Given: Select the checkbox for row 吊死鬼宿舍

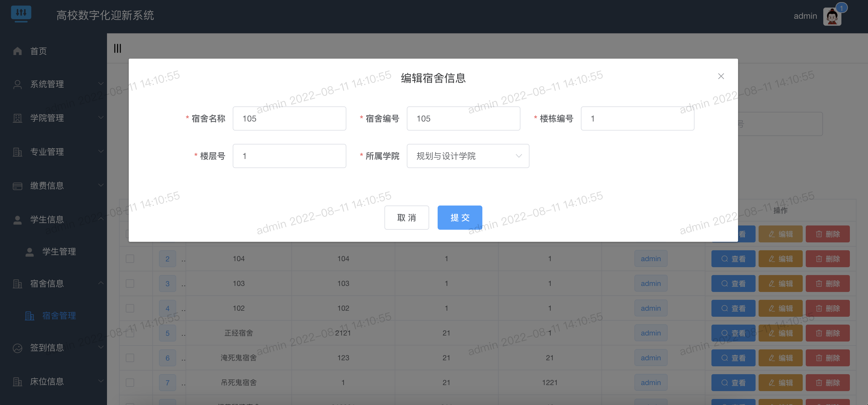Looking at the screenshot, I should tap(130, 382).
